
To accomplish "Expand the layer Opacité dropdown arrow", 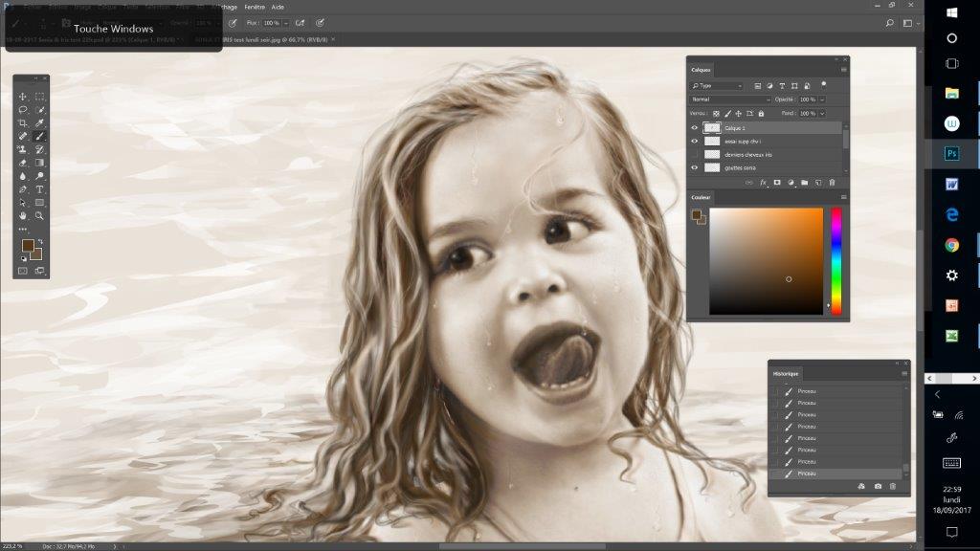I will (822, 99).
